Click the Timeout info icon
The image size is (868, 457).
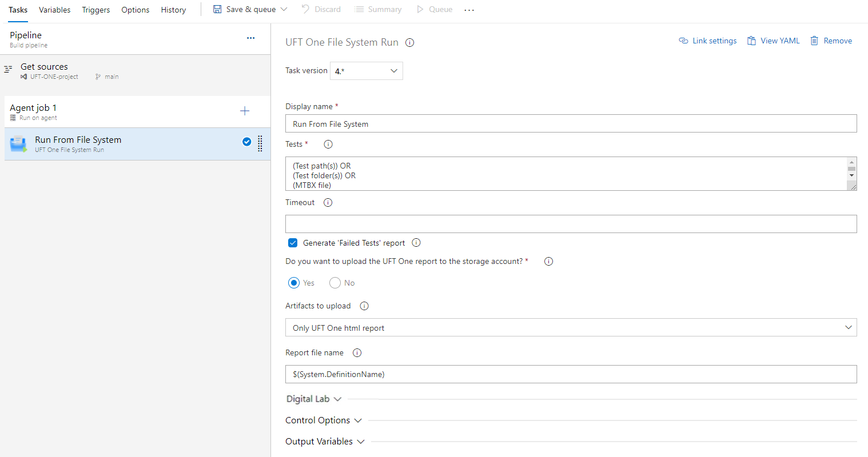[328, 203]
